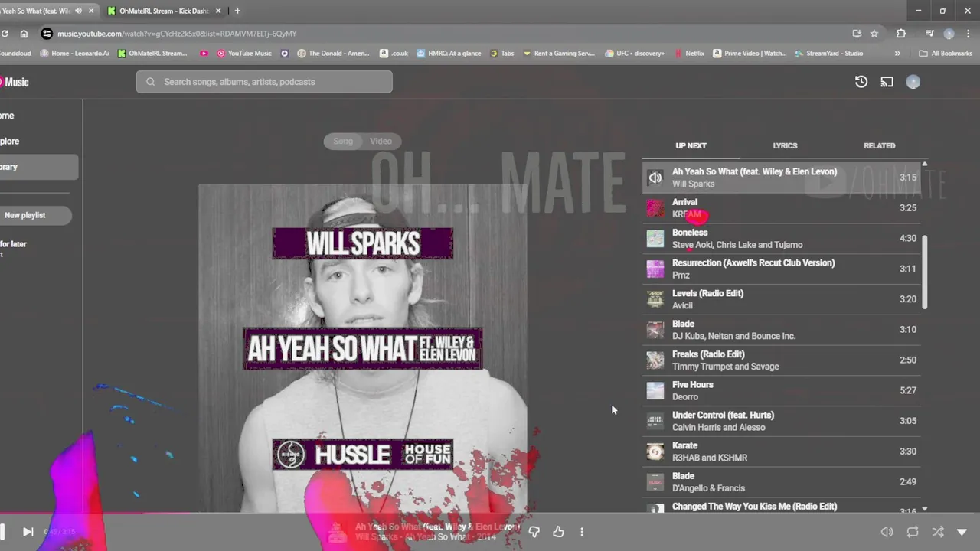Open the Prime Video bookmark
Image resolution: width=980 pixels, height=551 pixels.
point(750,54)
